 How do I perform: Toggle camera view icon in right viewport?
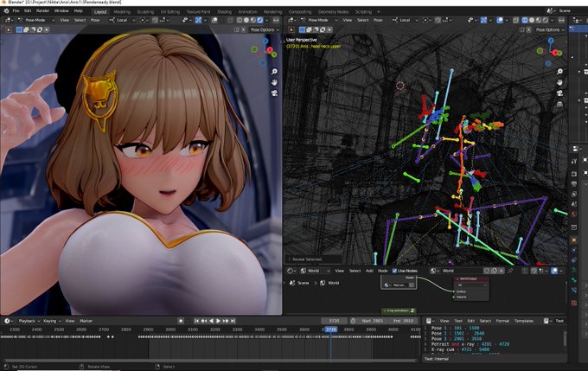pyautogui.click(x=559, y=93)
